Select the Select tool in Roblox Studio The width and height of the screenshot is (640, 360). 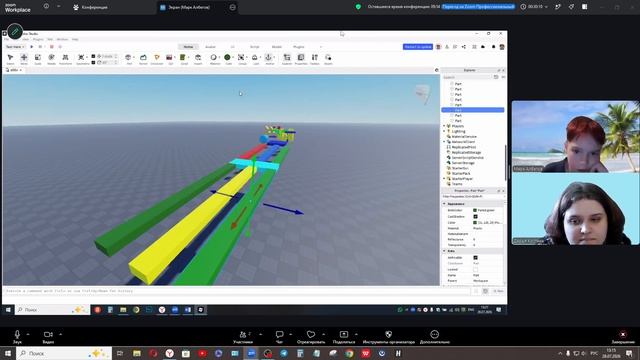(10, 59)
